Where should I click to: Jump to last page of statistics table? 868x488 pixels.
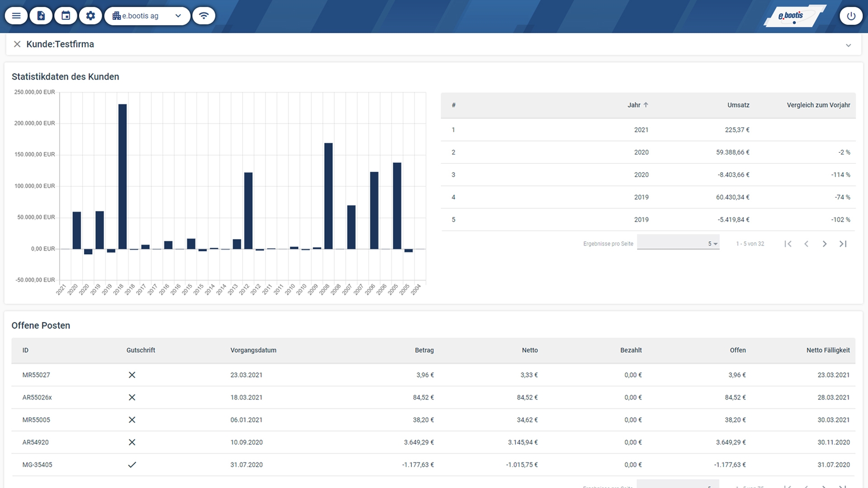(x=843, y=244)
